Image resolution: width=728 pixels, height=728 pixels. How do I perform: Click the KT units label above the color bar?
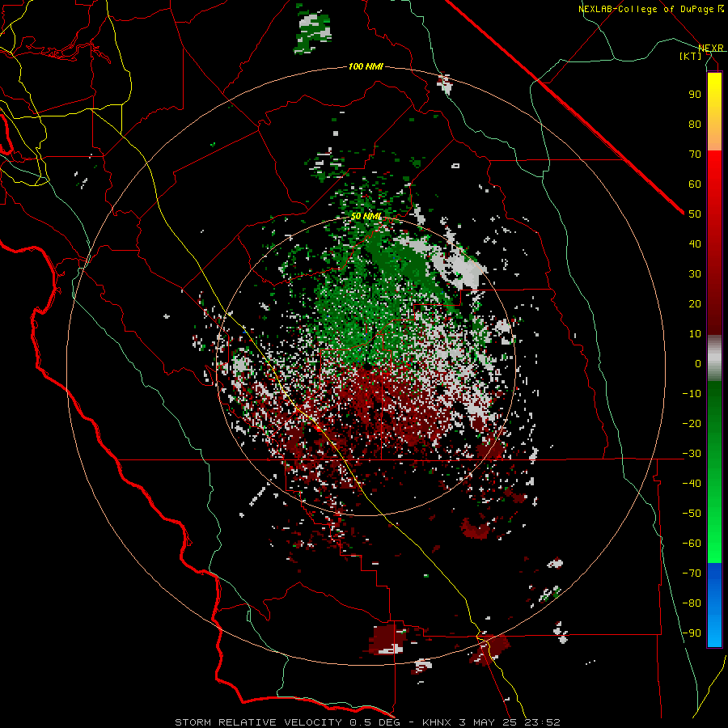(x=691, y=56)
